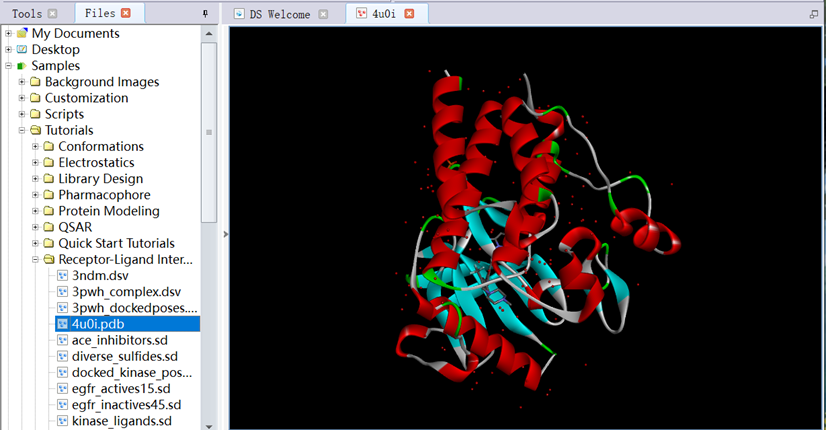The image size is (826, 430).
Task: Click the collapse arrow on panel splitter
Action: click(x=224, y=234)
